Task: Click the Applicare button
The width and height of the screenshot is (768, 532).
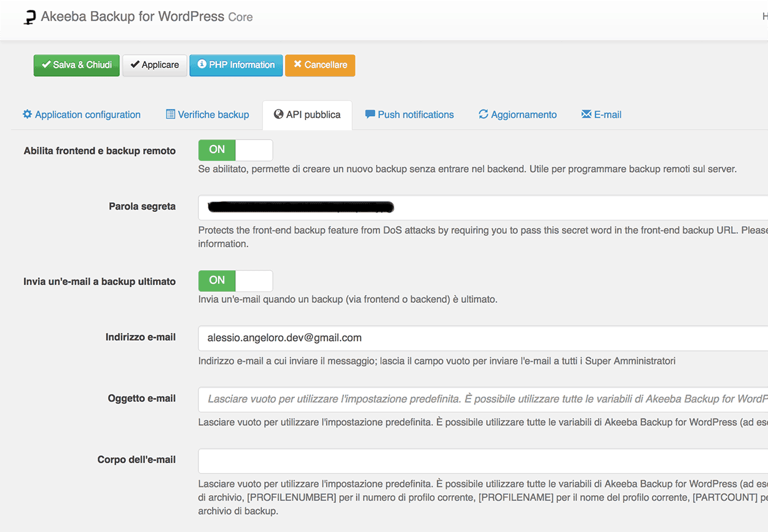Action: tap(155, 65)
